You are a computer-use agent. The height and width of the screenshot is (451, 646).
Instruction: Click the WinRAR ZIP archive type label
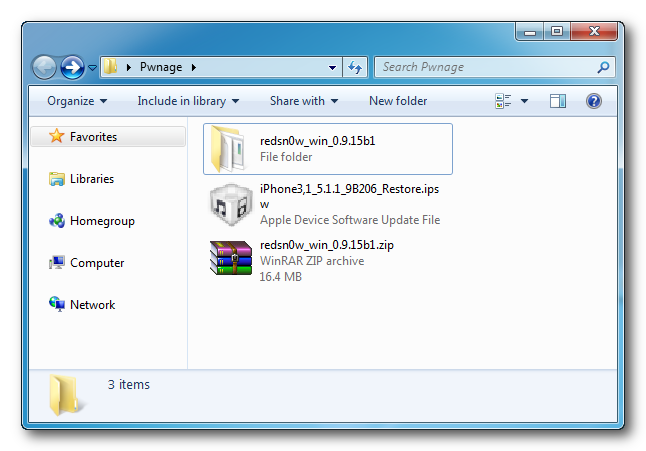click(x=312, y=261)
